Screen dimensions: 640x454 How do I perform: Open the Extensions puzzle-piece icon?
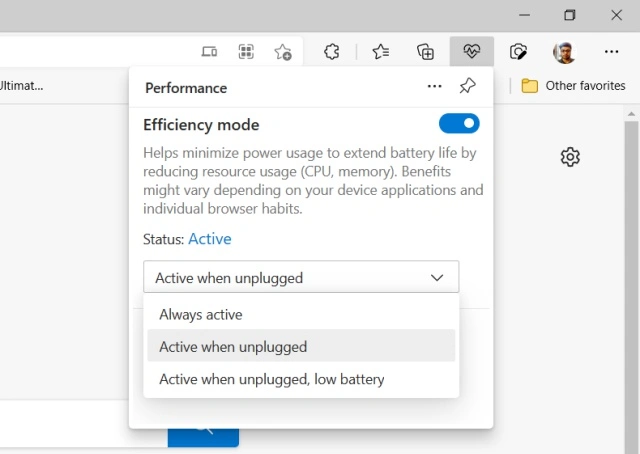tap(331, 52)
